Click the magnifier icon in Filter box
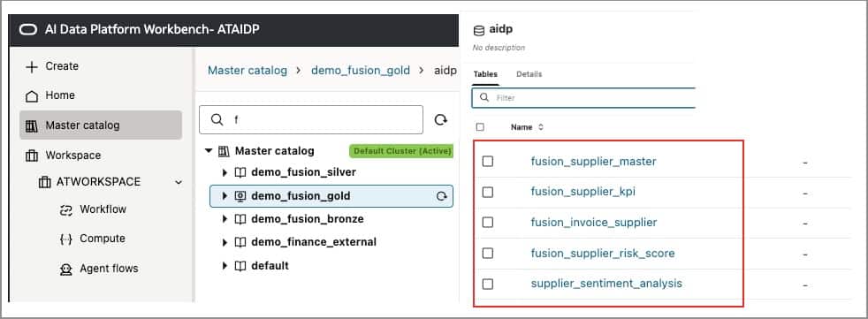 [x=484, y=97]
